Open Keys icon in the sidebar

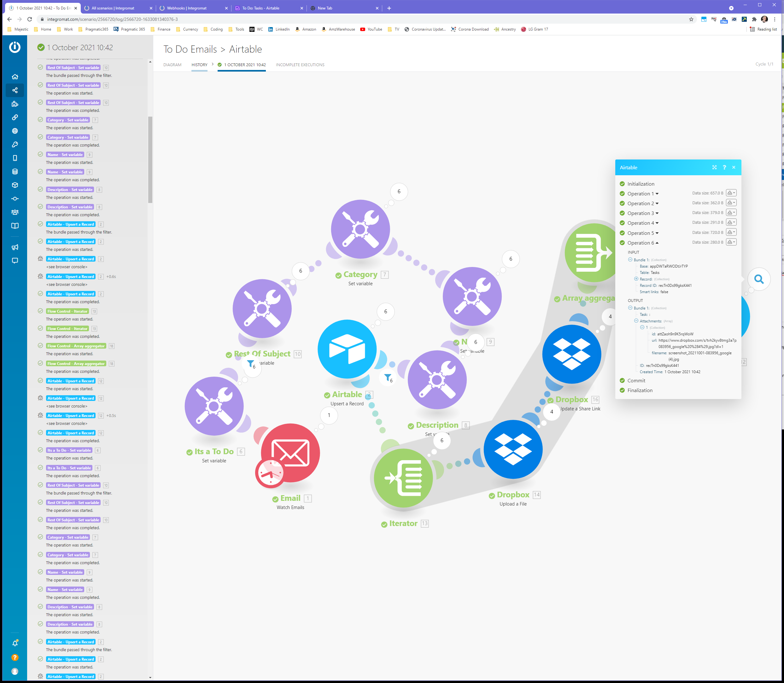click(x=15, y=144)
